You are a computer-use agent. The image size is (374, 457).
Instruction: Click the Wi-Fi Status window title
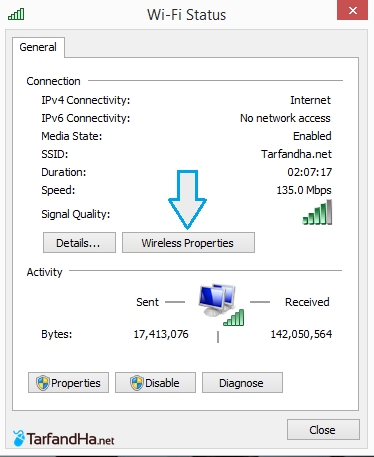click(x=187, y=15)
